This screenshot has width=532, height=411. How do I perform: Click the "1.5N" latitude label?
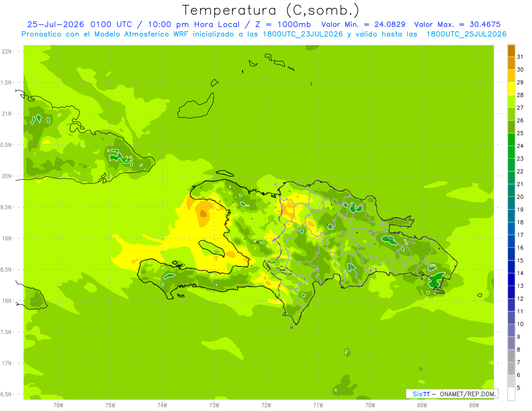click(6, 82)
